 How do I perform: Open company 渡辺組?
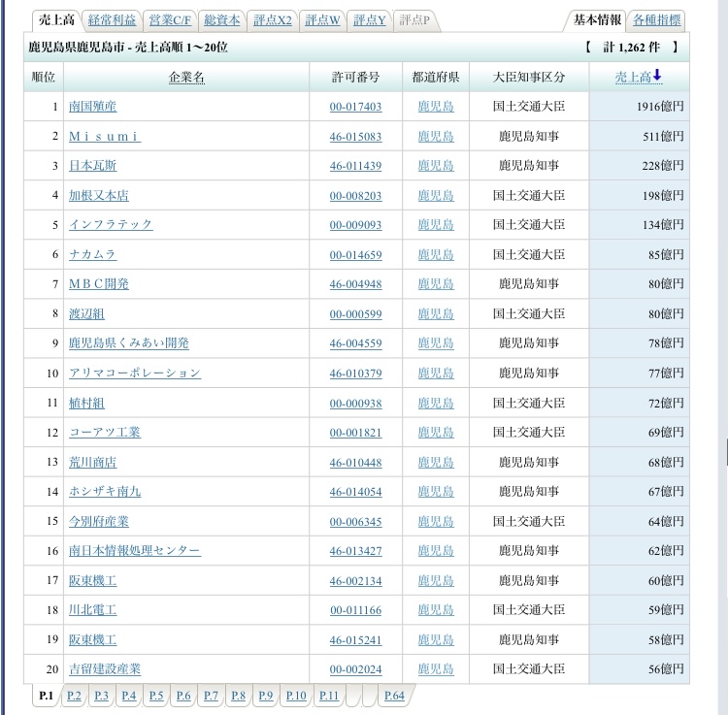point(86,313)
